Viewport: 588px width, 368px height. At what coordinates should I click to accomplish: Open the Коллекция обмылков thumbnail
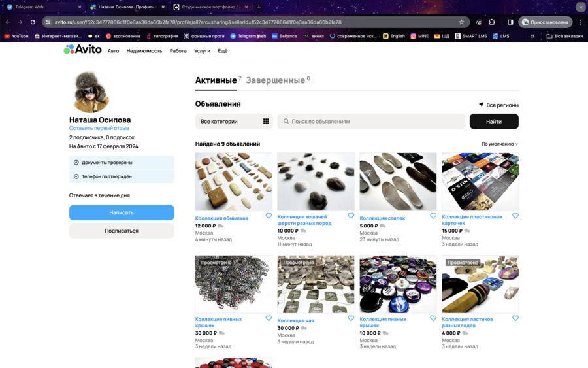pyautogui.click(x=234, y=182)
